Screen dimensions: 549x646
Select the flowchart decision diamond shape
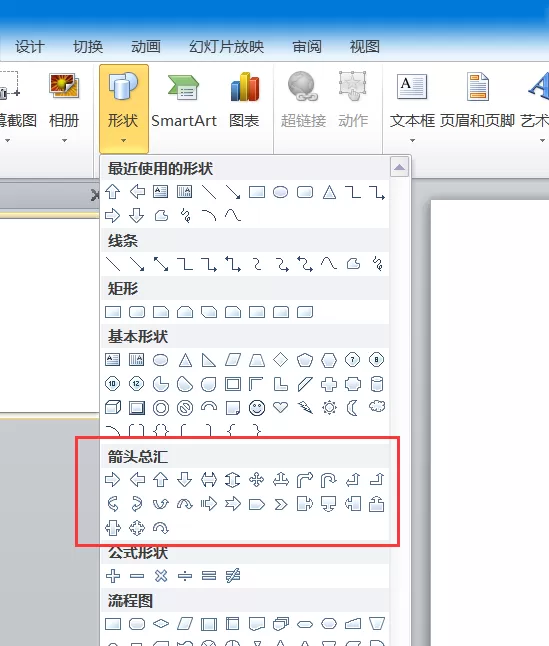[x=161, y=624]
